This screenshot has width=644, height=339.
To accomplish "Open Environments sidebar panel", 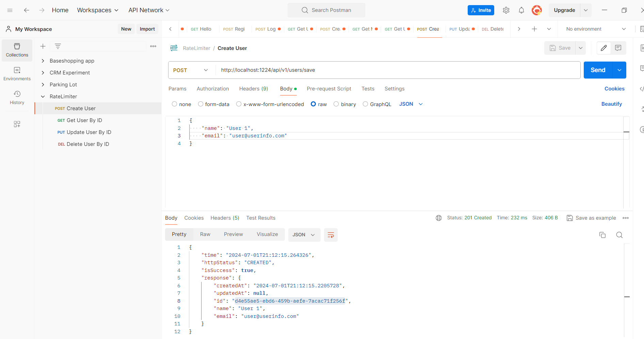I will pos(17,74).
